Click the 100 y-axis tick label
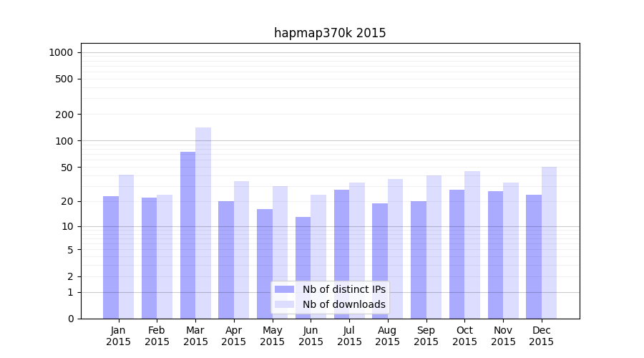This screenshot has height=358, width=644. [64, 141]
